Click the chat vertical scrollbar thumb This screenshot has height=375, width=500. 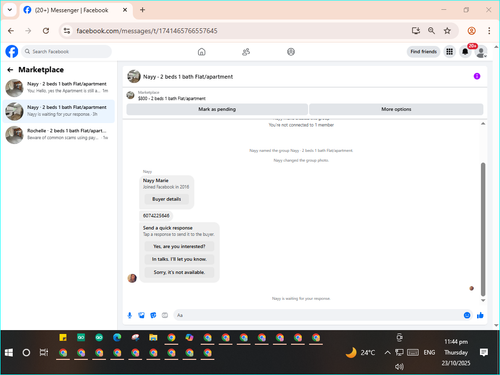coord(483,229)
